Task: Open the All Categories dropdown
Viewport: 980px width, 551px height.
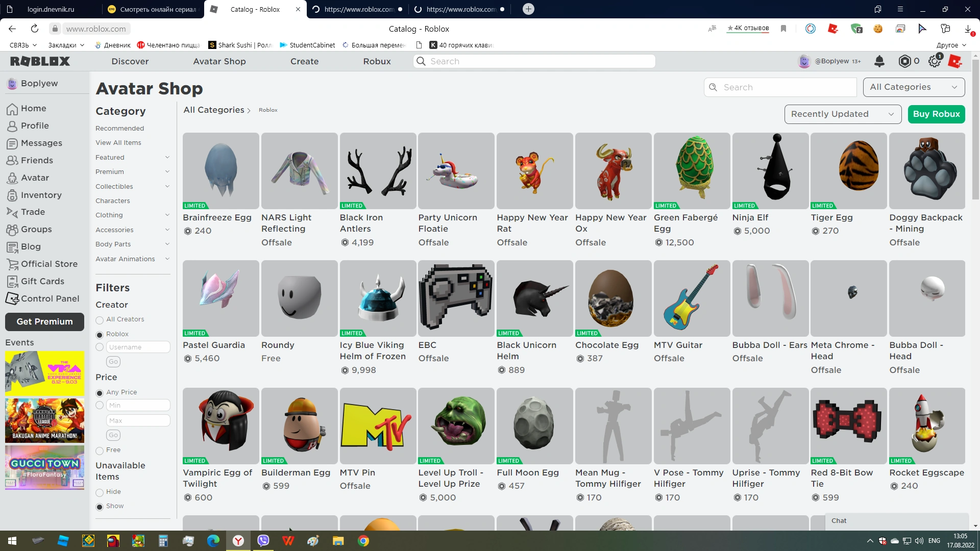Action: click(913, 87)
